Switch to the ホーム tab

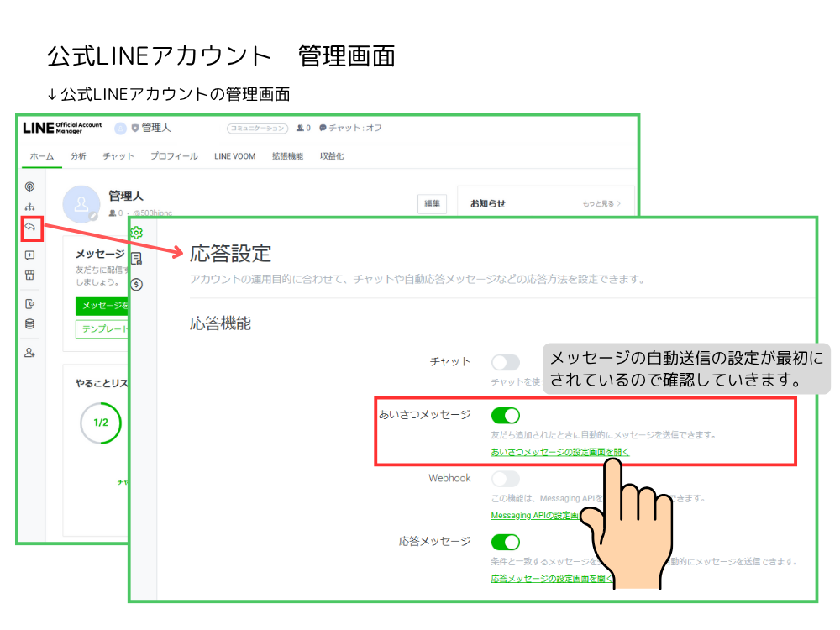pyautogui.click(x=42, y=156)
